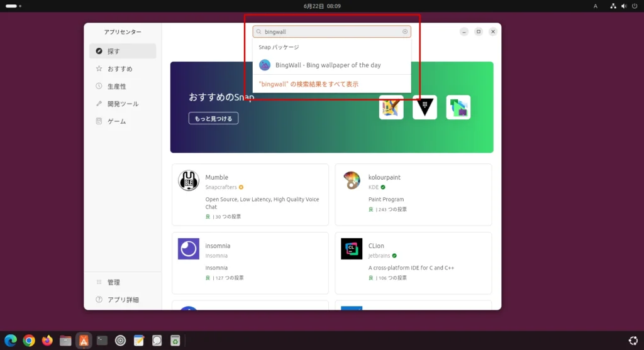Minimize the App Center window
This screenshot has width=644, height=350.
click(x=464, y=31)
